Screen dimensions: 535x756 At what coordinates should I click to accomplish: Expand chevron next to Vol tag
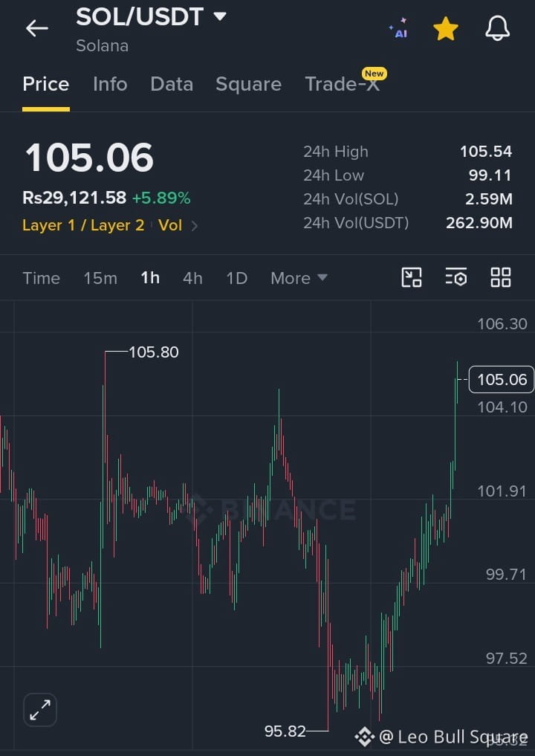(195, 226)
